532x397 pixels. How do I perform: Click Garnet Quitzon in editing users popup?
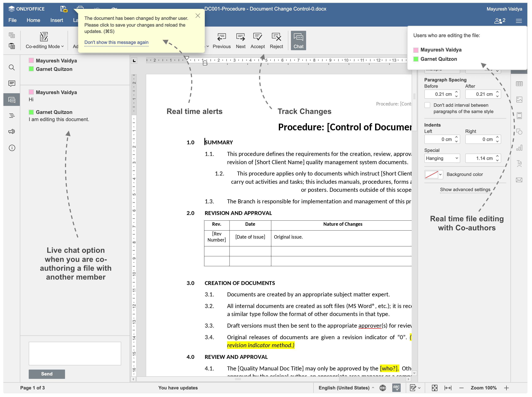(438, 59)
